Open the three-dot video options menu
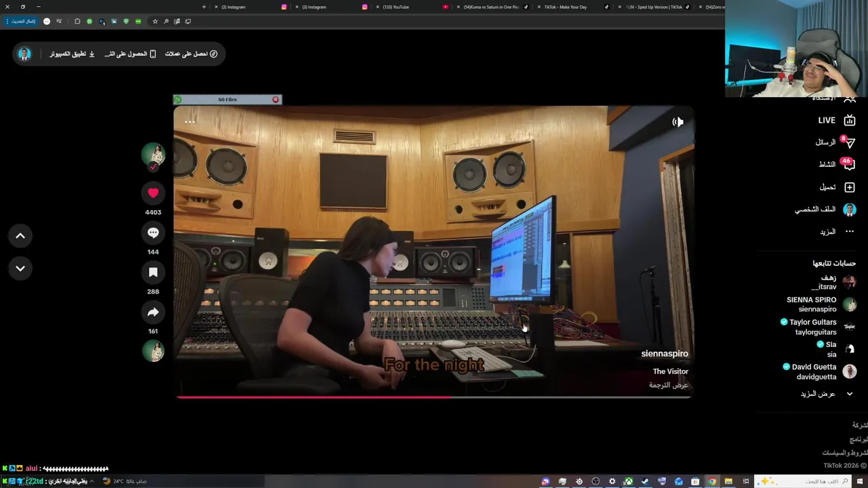The width and height of the screenshot is (868, 488). (190, 122)
